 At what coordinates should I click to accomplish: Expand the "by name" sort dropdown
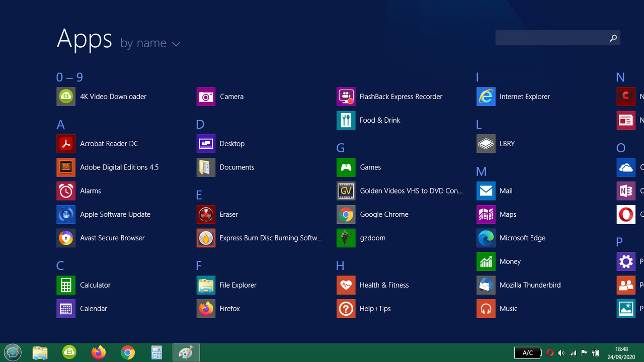click(x=150, y=43)
